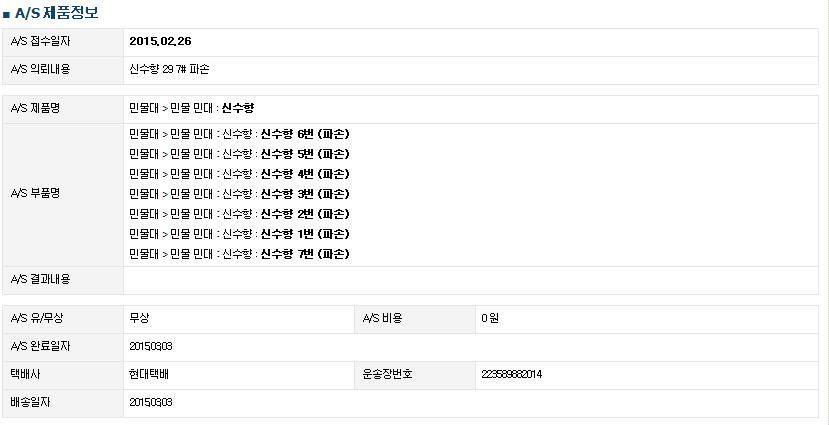Select the request text 신수향 29 7# 파손
Viewport: 829px width, 425px height.
pyautogui.click(x=169, y=70)
